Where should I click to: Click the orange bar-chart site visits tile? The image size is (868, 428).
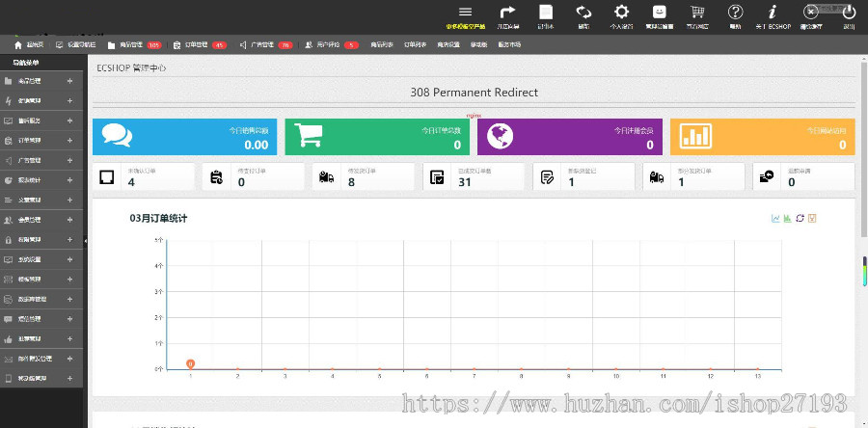point(762,137)
